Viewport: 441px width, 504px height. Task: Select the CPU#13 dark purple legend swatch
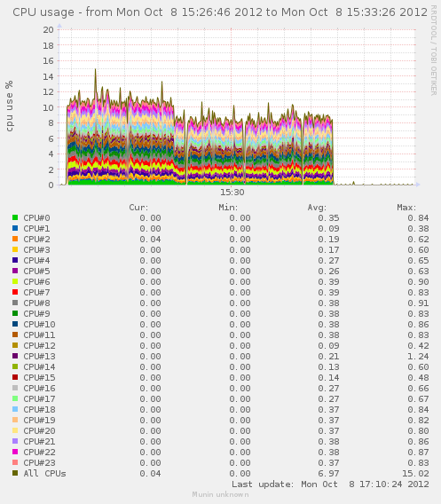(x=15, y=356)
